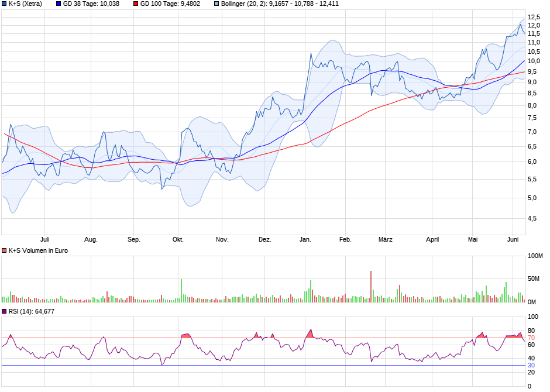
Task: Click the 11,0 price axis value
Action: 534,43
